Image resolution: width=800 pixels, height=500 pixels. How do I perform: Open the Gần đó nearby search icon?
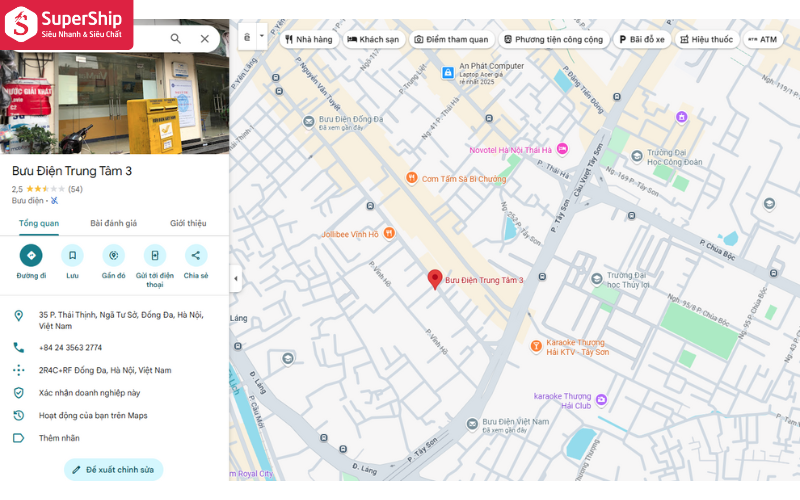(114, 256)
